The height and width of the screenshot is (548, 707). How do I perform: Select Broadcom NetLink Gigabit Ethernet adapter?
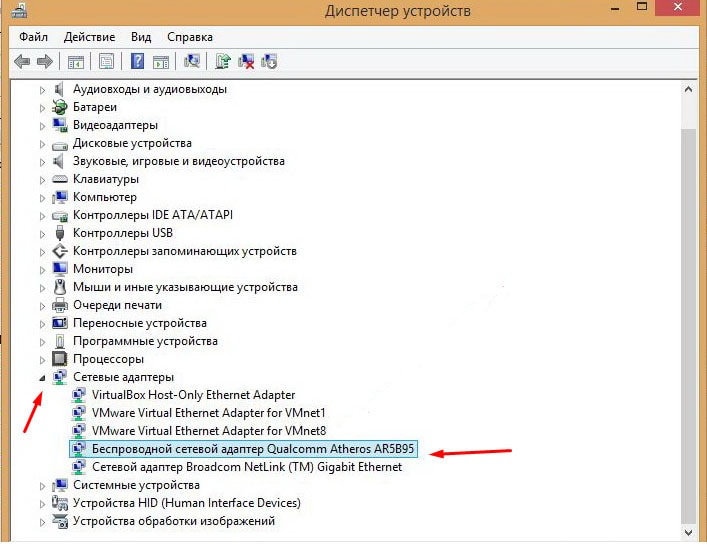pyautogui.click(x=247, y=467)
